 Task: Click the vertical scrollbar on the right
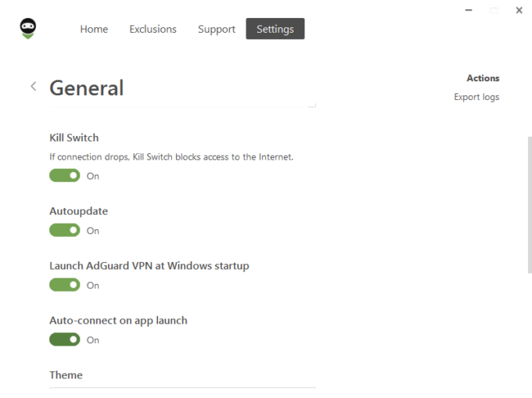pos(530,203)
